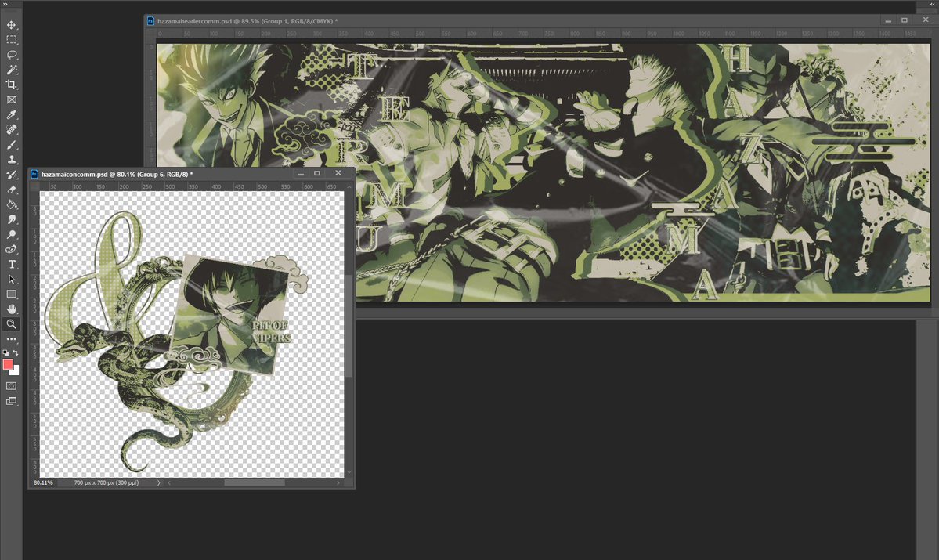
Task: Select the History Brush tool
Action: tap(12, 175)
